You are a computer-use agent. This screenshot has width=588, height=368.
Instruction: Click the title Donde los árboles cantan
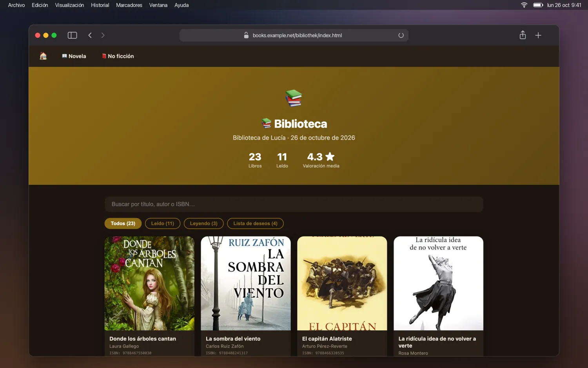pyautogui.click(x=143, y=339)
